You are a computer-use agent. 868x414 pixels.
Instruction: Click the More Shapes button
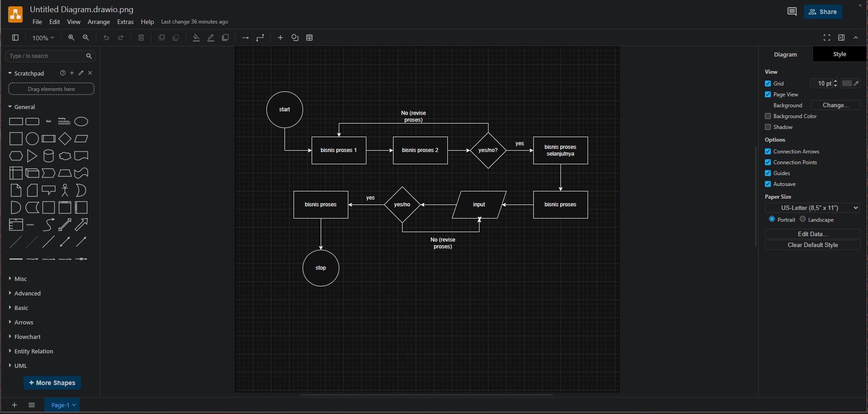[52, 383]
